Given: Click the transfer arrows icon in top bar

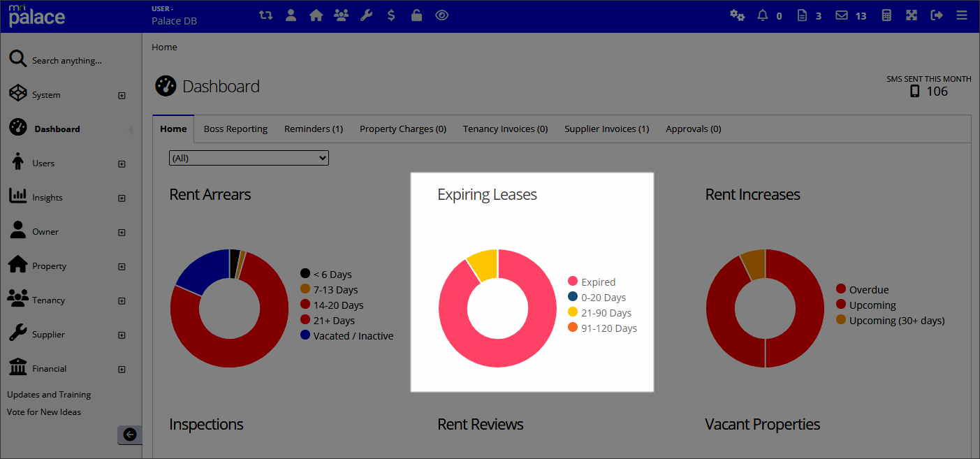Looking at the screenshot, I should pyautogui.click(x=265, y=15).
